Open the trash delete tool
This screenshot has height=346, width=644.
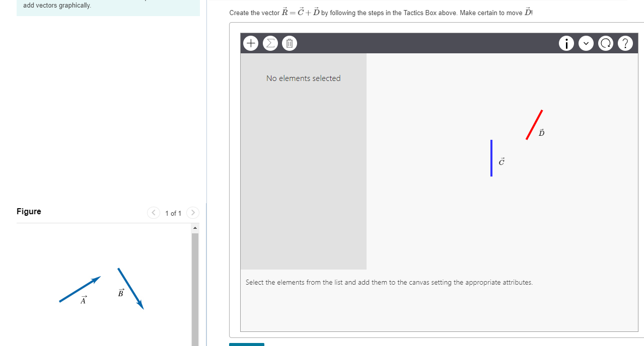tap(289, 43)
